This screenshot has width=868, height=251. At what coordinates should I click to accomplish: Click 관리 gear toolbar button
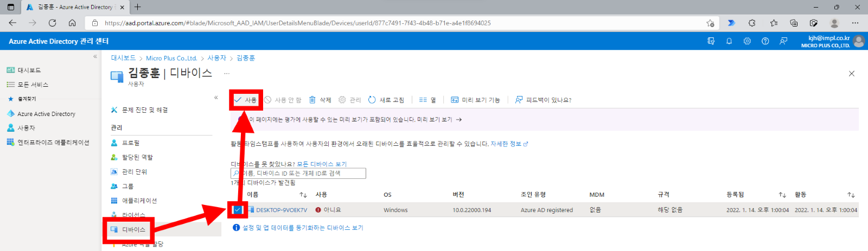coord(349,100)
